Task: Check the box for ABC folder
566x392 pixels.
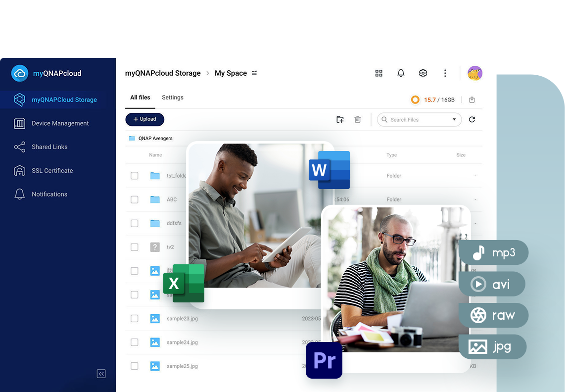Action: tap(135, 199)
